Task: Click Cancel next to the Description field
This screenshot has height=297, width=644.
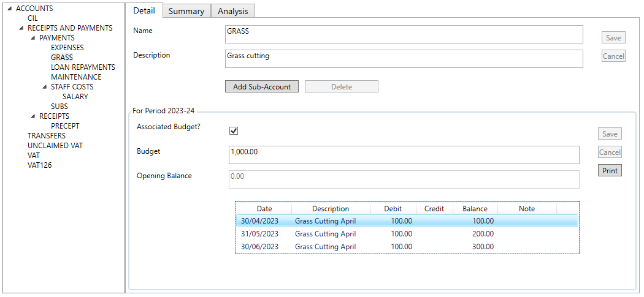Action: click(613, 56)
